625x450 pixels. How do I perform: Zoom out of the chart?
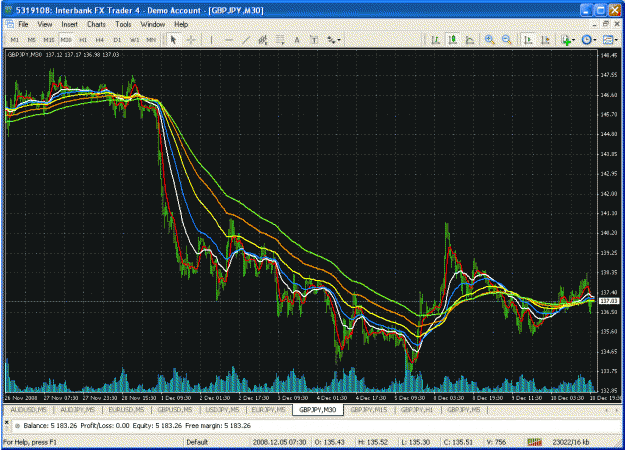pyautogui.click(x=507, y=39)
